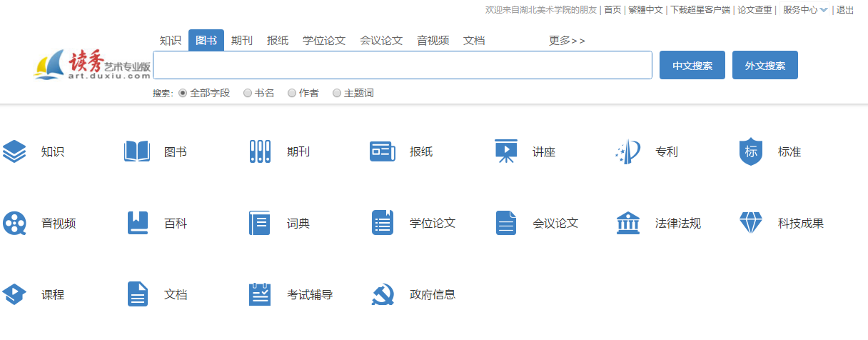
Task: Go to 首页 in top bar
Action: [x=612, y=10]
